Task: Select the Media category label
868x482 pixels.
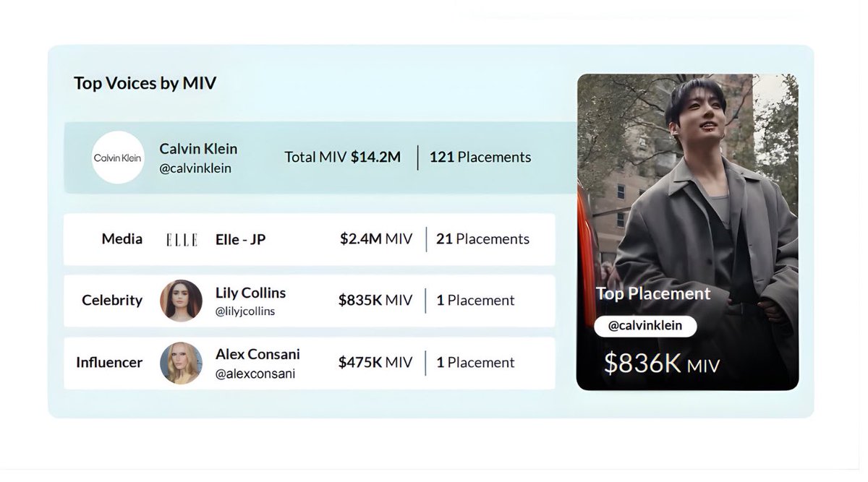Action: pos(122,238)
